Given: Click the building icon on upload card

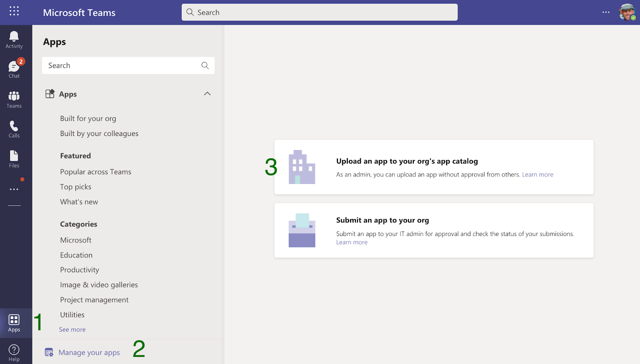Looking at the screenshot, I should 302,167.
